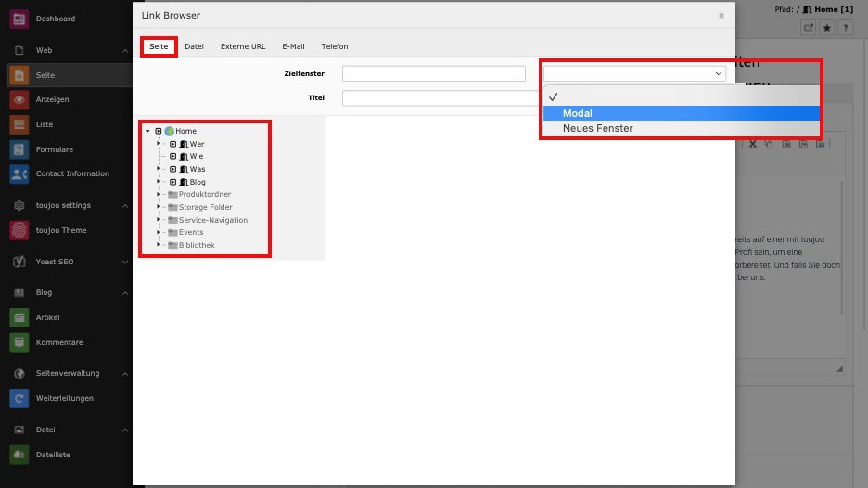Switch to the E-Mail tab
The width and height of the screenshot is (868, 488).
click(x=293, y=46)
